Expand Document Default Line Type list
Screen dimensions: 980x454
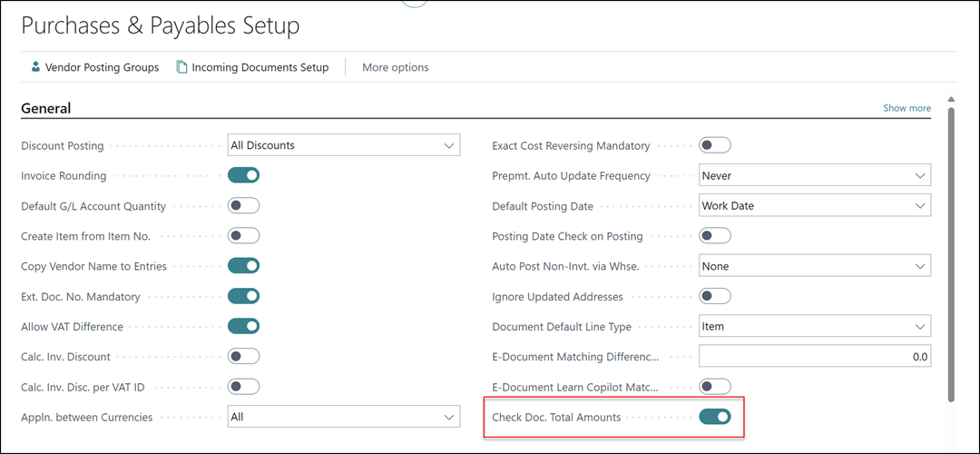tap(815, 326)
